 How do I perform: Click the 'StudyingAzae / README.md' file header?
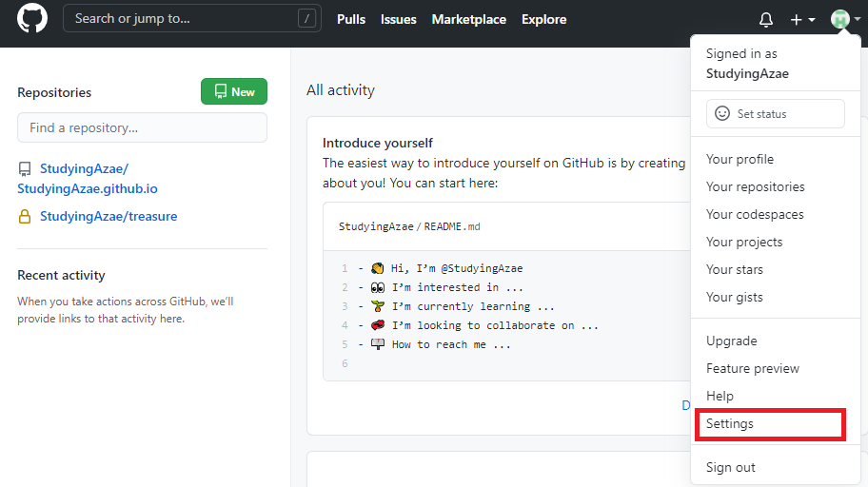(409, 226)
